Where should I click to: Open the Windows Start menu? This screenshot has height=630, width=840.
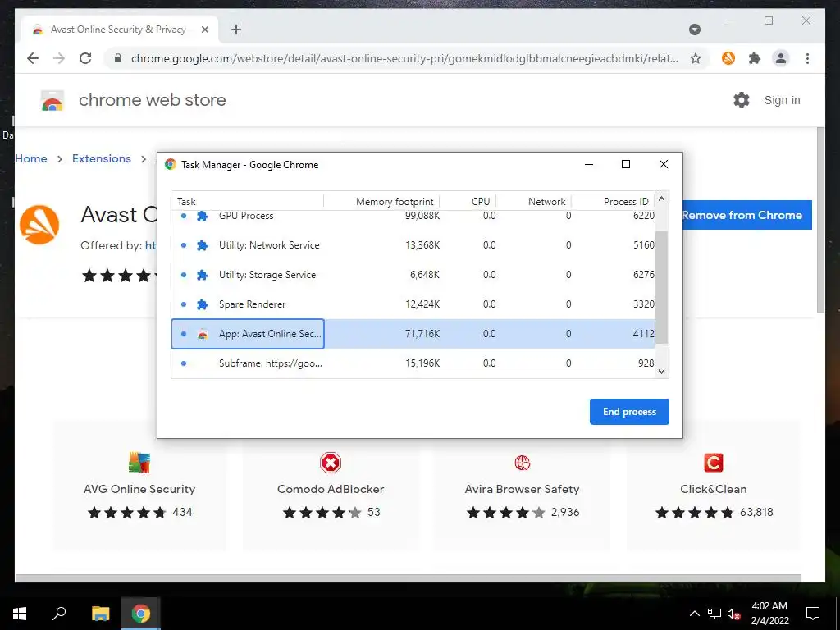pyautogui.click(x=20, y=614)
